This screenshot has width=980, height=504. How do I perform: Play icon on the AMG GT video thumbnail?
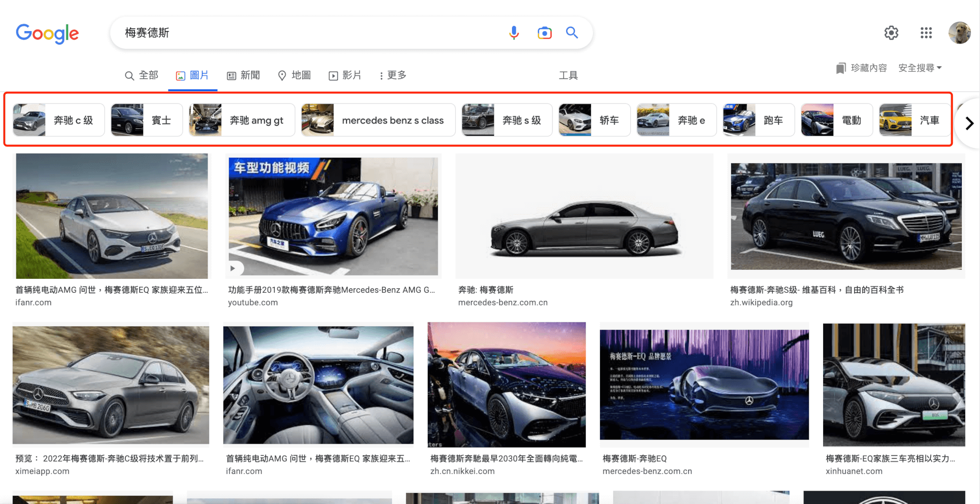[233, 268]
